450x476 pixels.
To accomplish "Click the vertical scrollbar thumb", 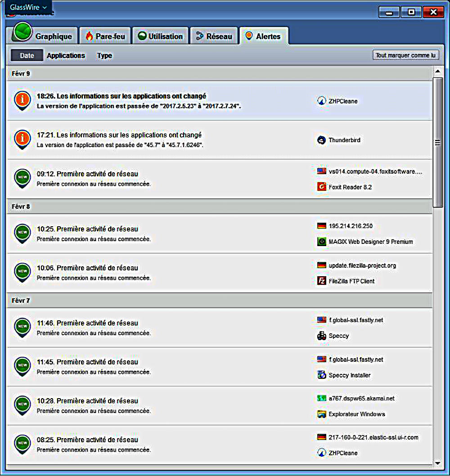I will click(x=437, y=142).
